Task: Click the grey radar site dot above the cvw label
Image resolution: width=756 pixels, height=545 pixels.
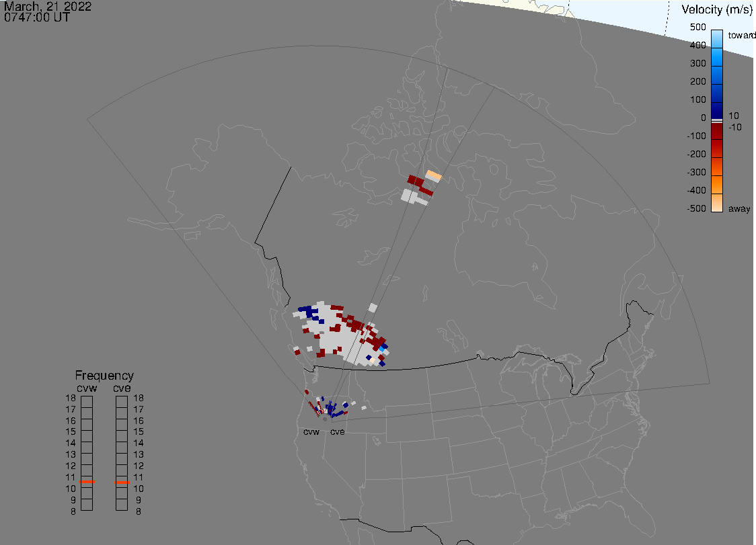Action: (325, 419)
